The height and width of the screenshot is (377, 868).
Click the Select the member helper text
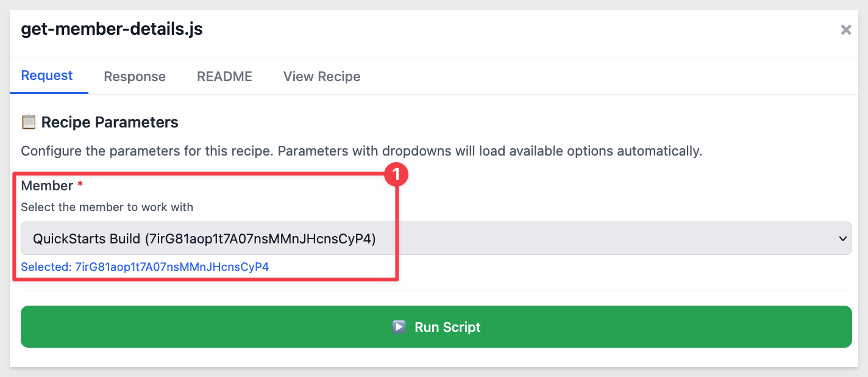click(107, 207)
